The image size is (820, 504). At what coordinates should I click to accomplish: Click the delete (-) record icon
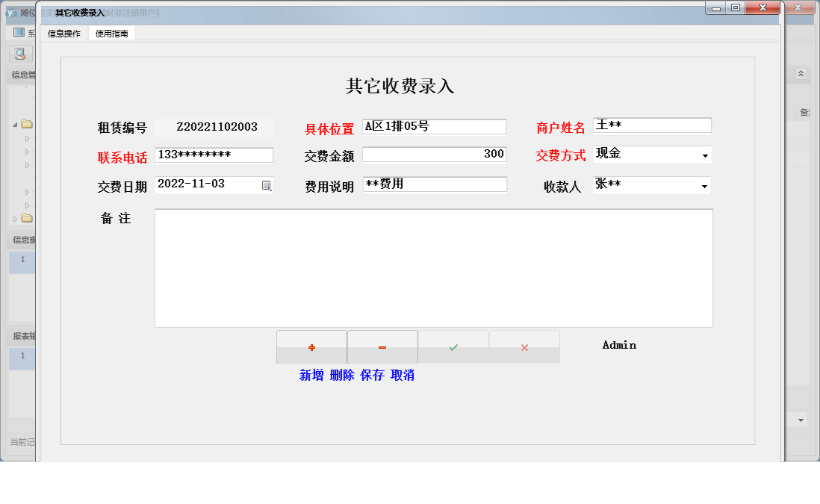pyautogui.click(x=382, y=346)
